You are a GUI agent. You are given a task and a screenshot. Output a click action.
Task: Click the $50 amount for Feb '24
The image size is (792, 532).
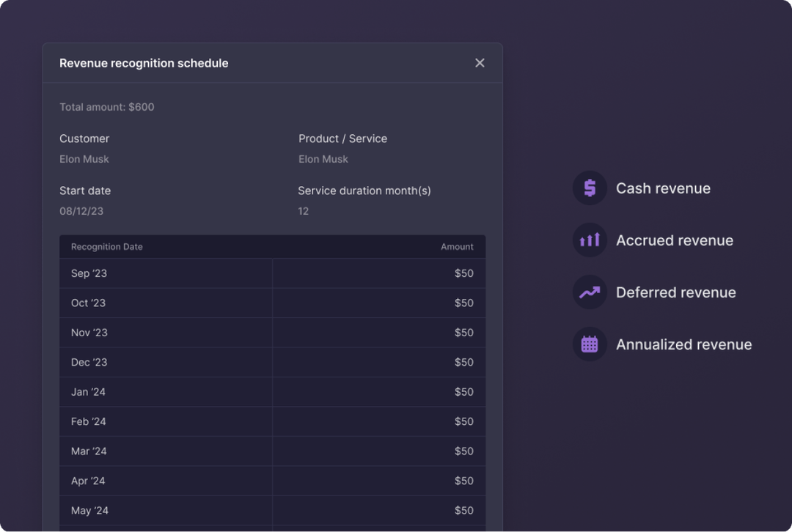(x=463, y=421)
